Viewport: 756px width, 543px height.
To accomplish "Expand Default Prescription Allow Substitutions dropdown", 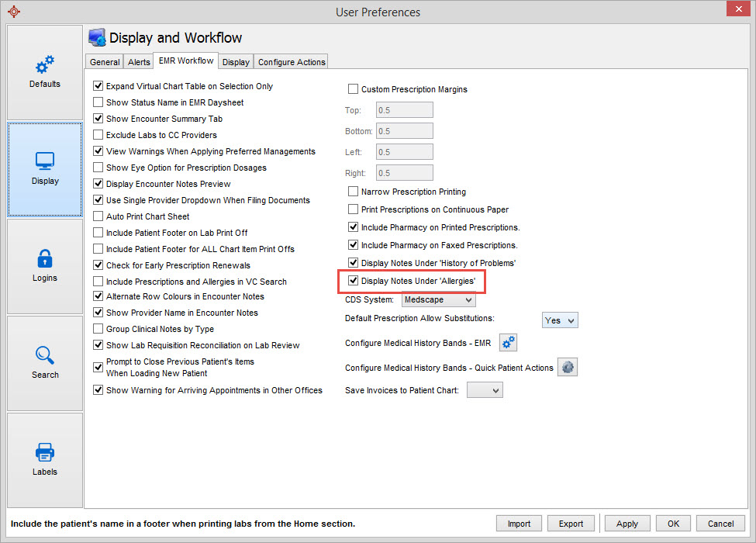I will pyautogui.click(x=560, y=320).
